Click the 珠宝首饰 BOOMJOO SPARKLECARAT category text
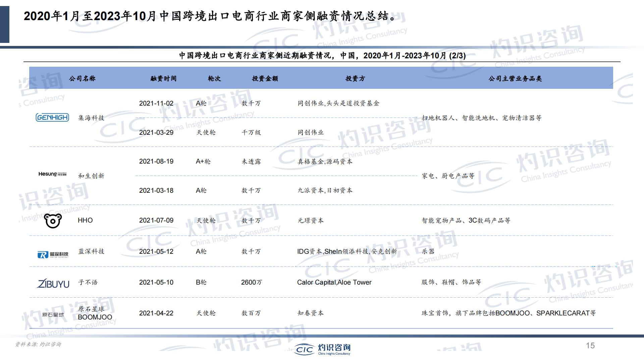Viewport: 644px width, 362px height. tap(509, 313)
